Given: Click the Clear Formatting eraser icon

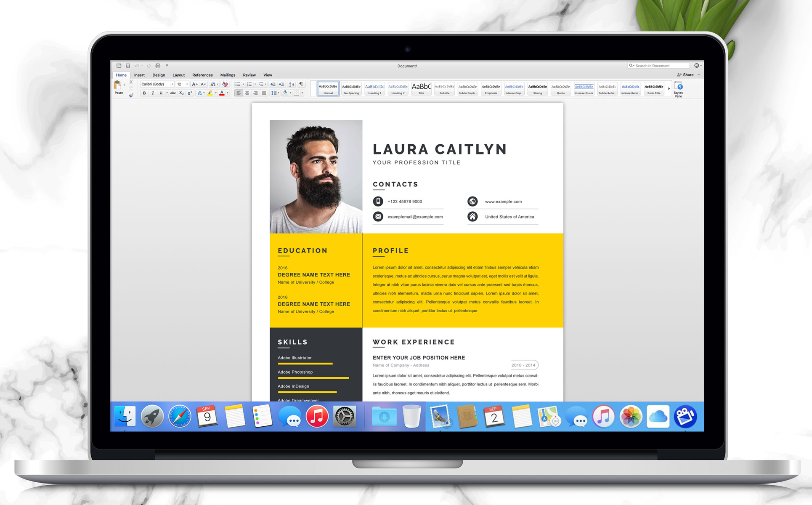Looking at the screenshot, I should pyautogui.click(x=225, y=84).
